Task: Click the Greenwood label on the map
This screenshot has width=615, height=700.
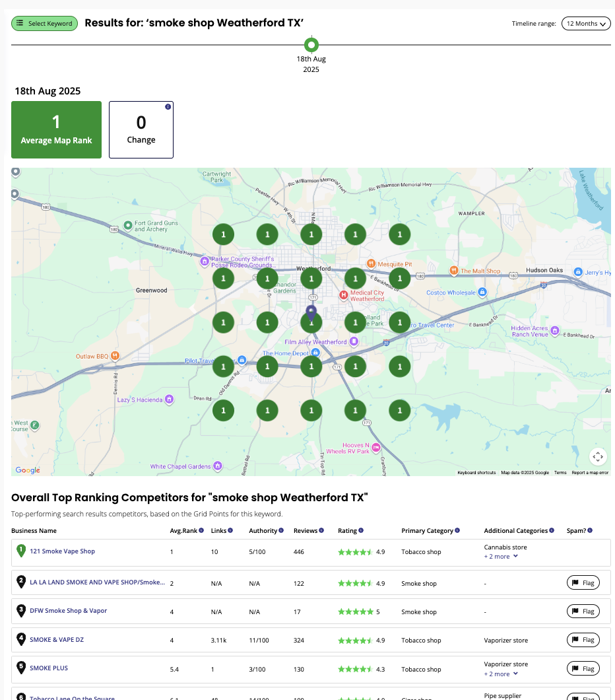Action: coord(152,290)
